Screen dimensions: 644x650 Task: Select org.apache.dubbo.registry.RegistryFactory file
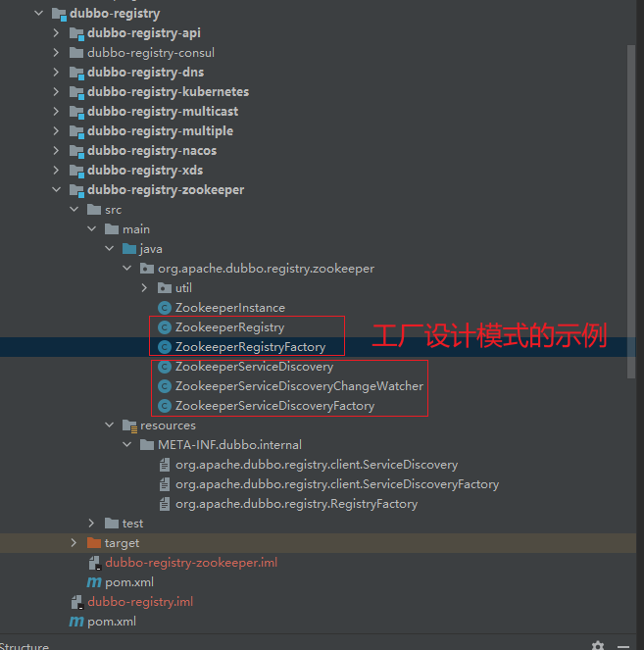click(296, 504)
